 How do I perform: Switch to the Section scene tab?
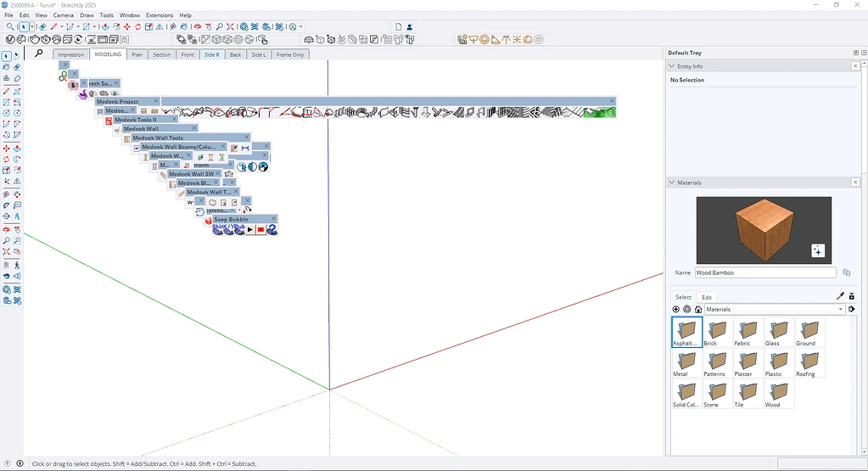(x=162, y=54)
